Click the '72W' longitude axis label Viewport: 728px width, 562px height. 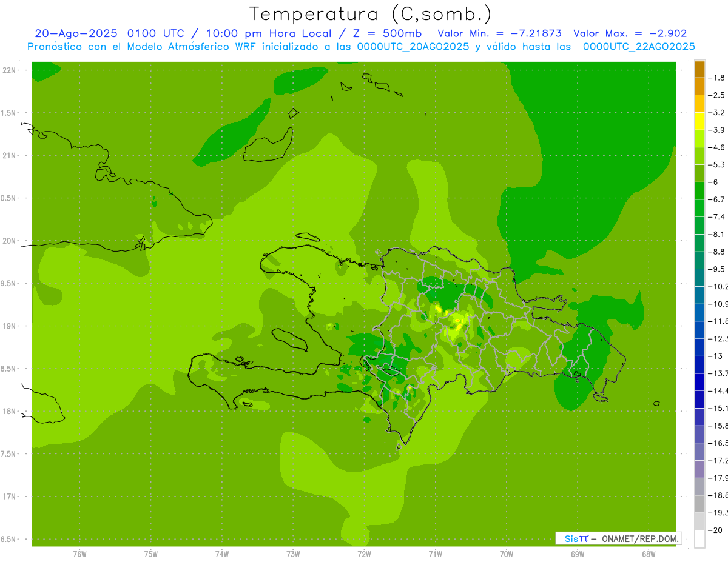364,554
